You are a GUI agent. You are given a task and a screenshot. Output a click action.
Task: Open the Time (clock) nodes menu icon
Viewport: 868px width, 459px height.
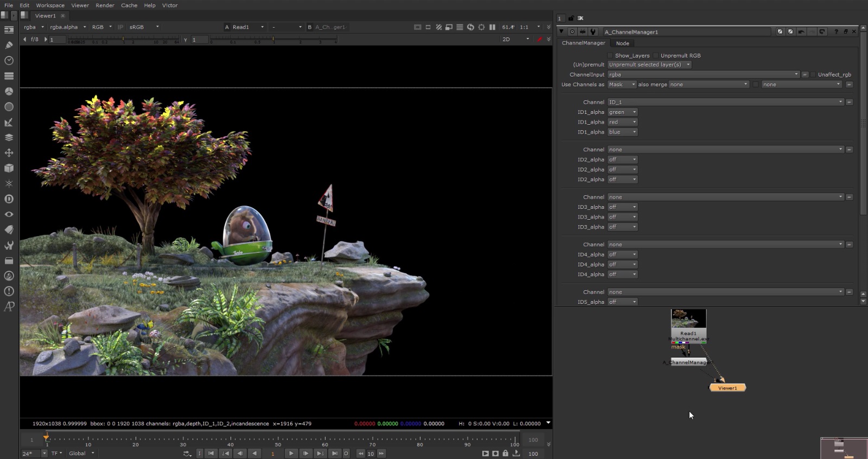pyautogui.click(x=9, y=60)
